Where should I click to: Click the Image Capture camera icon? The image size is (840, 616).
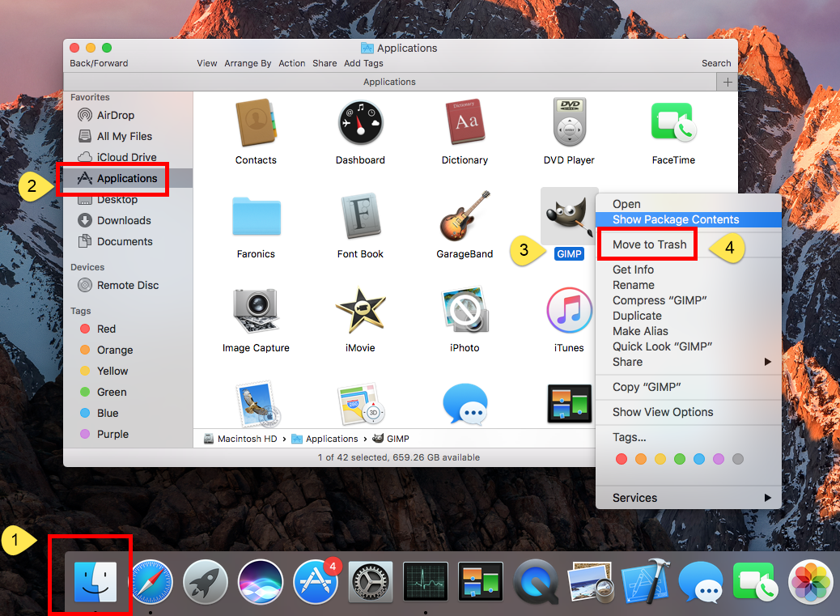click(x=256, y=310)
